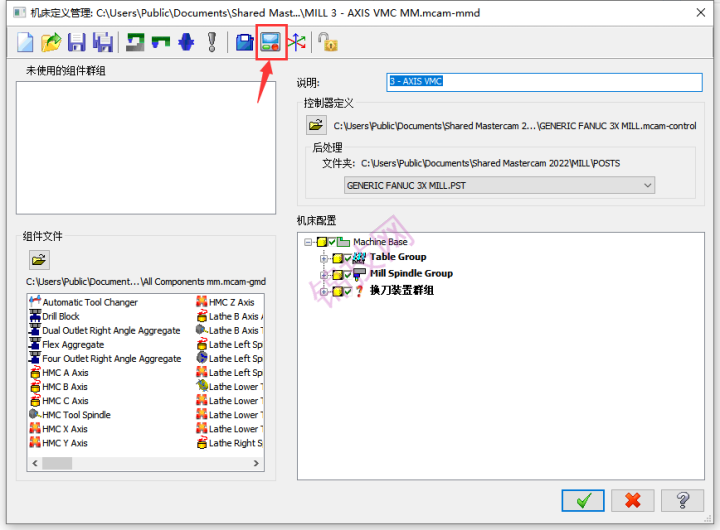720x530 pixels.
Task: Select HMC Y Axis component
Action: pyautogui.click(x=59, y=443)
